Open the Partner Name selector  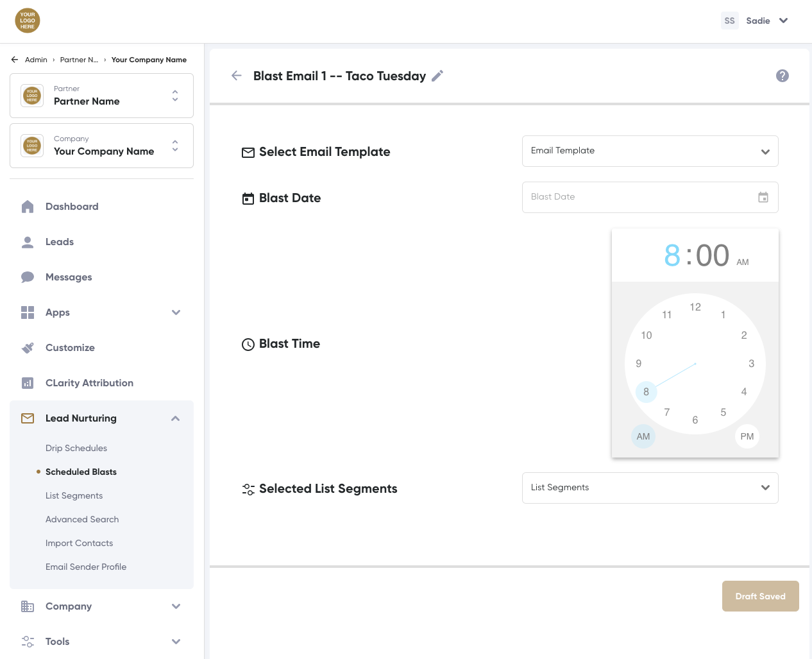[101, 96]
